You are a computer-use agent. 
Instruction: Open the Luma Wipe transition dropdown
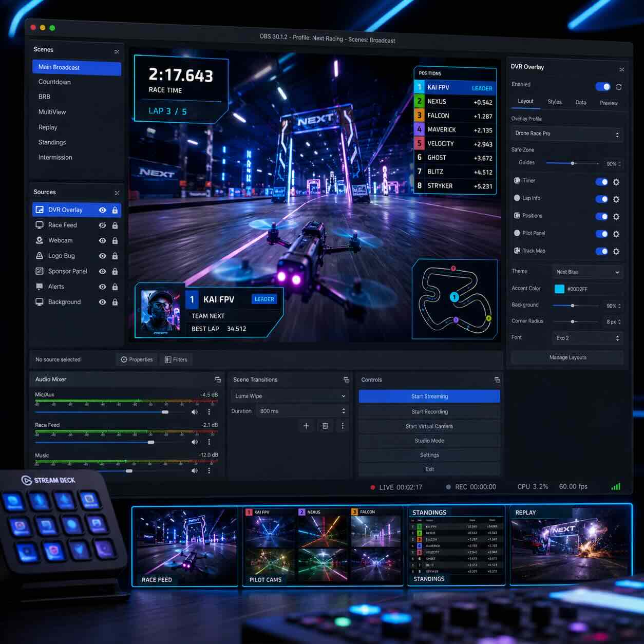pyautogui.click(x=290, y=396)
